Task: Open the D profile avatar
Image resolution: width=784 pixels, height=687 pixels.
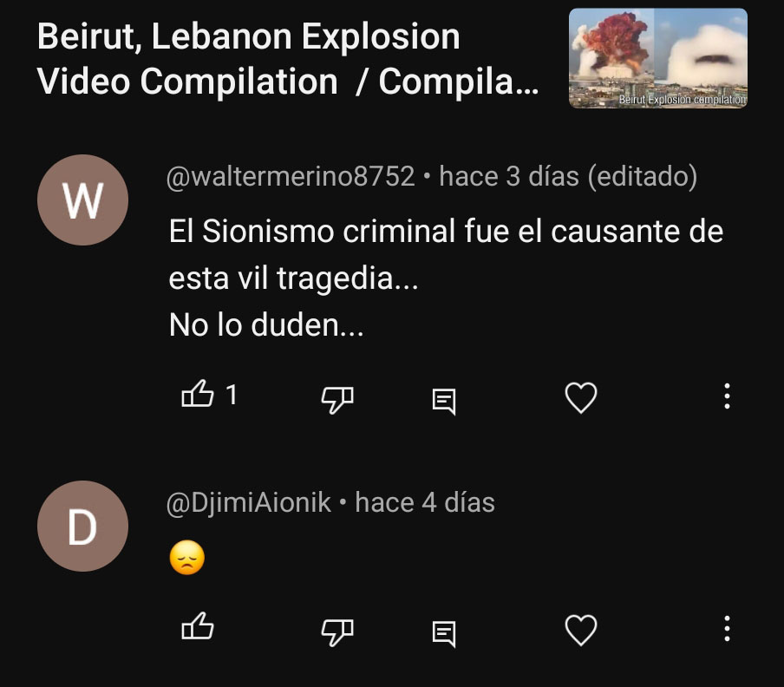Action: (82, 526)
